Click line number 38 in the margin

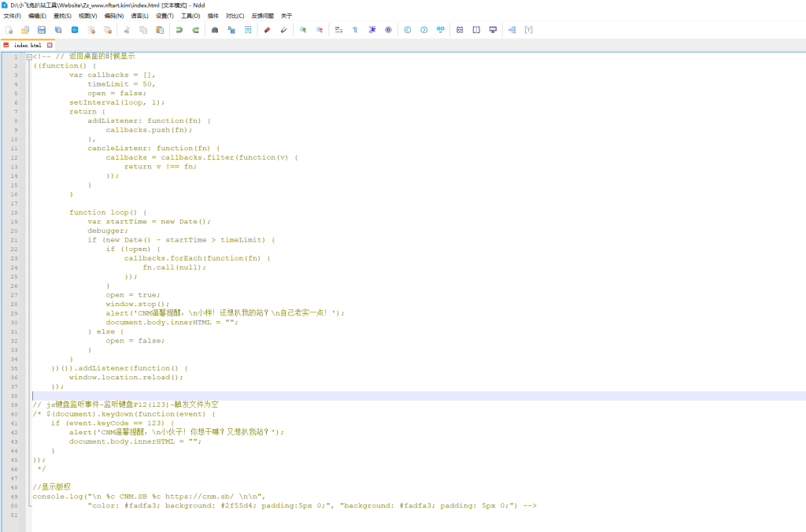point(14,396)
